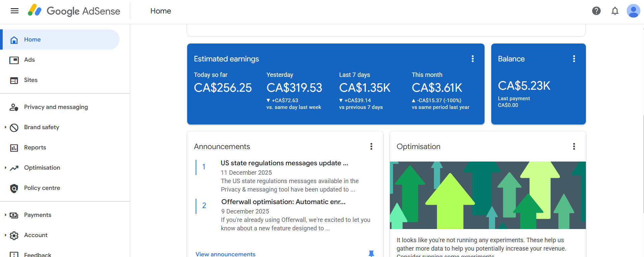Click Today so far CA$256.25 value

click(223, 88)
